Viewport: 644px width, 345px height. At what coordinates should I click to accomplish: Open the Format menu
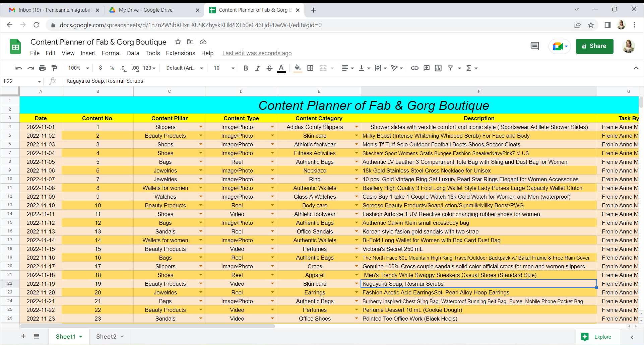112,53
